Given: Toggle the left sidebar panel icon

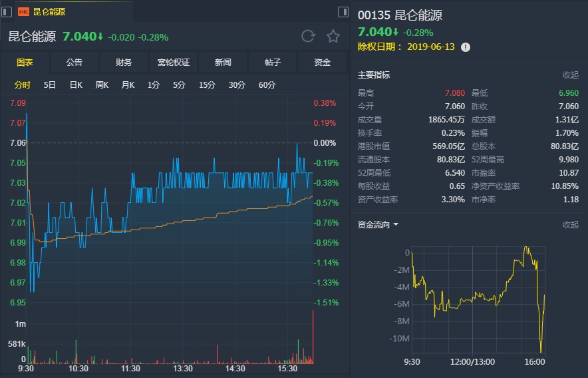Looking at the screenshot, I should coord(6,11).
